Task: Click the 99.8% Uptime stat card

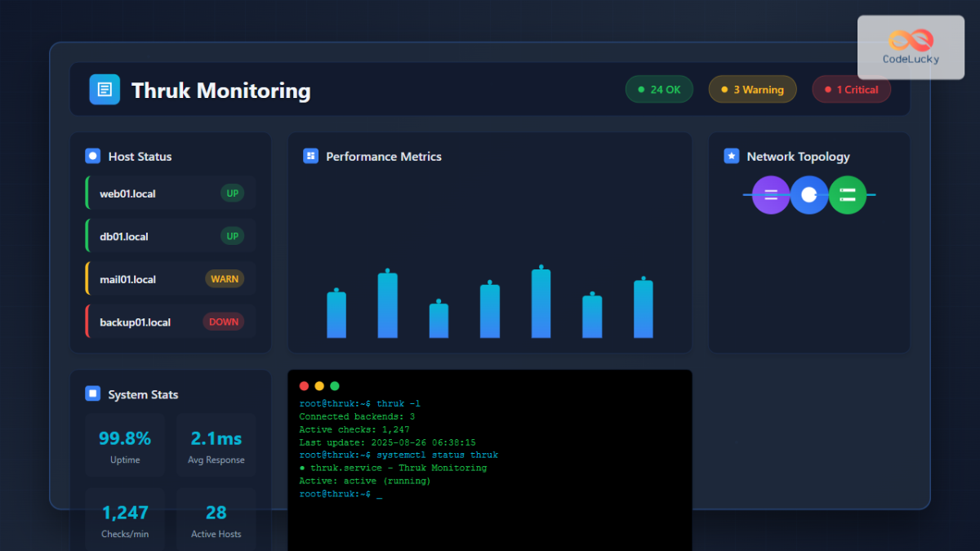Action: [x=125, y=445]
